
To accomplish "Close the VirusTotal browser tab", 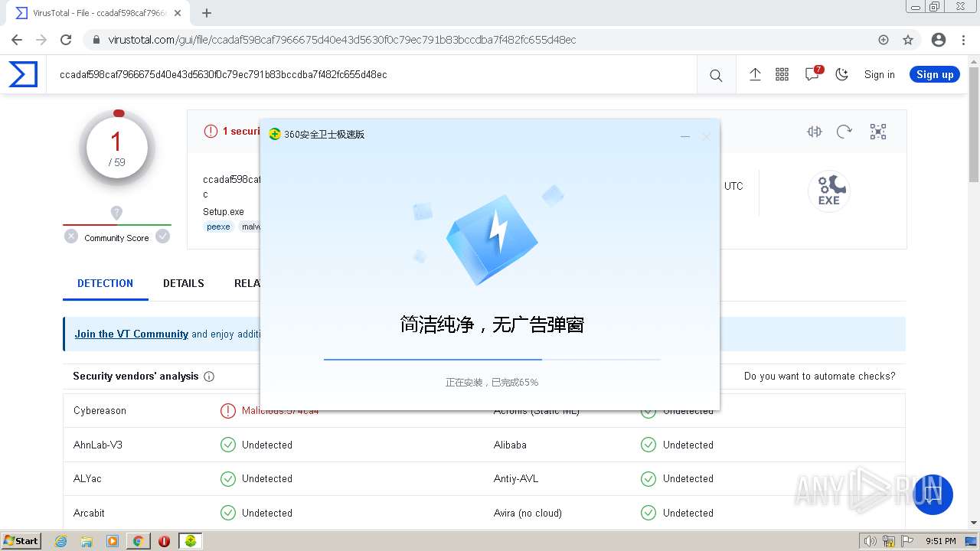I will pos(178,13).
